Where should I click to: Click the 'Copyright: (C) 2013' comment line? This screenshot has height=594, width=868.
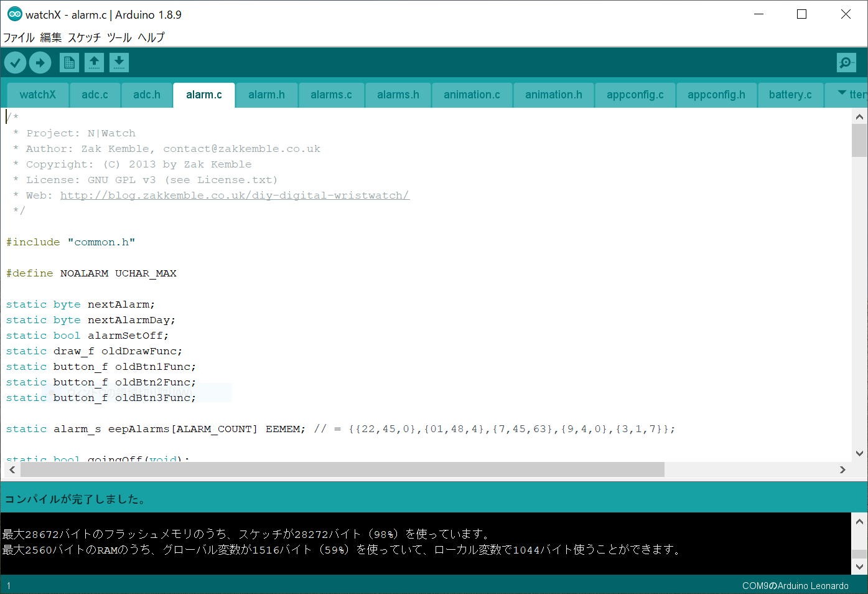pyautogui.click(x=133, y=164)
